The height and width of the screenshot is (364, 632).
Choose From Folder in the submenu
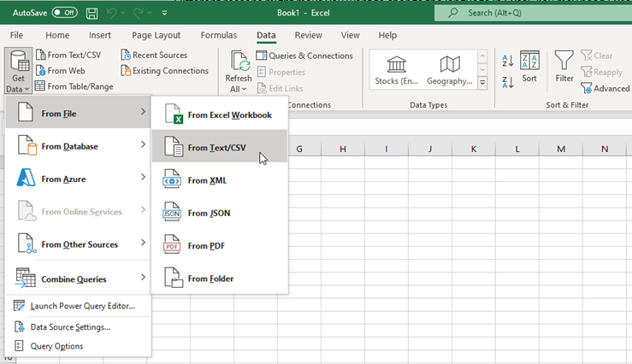point(220,279)
